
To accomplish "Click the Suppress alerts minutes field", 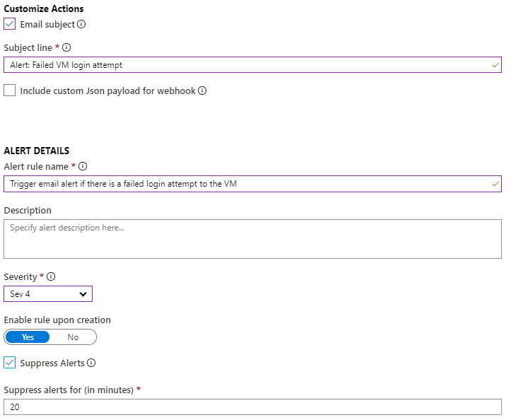I will pos(252,407).
